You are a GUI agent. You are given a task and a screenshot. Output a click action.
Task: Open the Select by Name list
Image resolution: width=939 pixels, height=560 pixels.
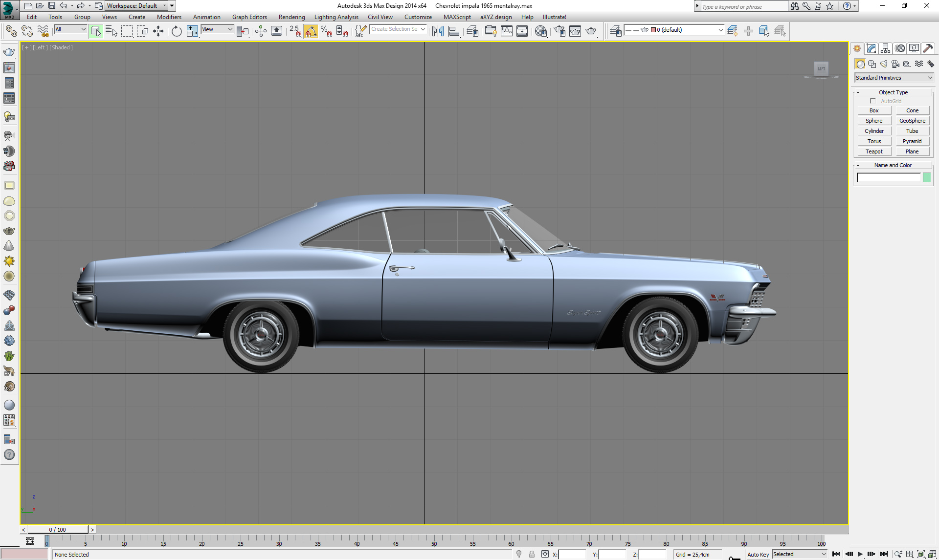pyautogui.click(x=112, y=31)
